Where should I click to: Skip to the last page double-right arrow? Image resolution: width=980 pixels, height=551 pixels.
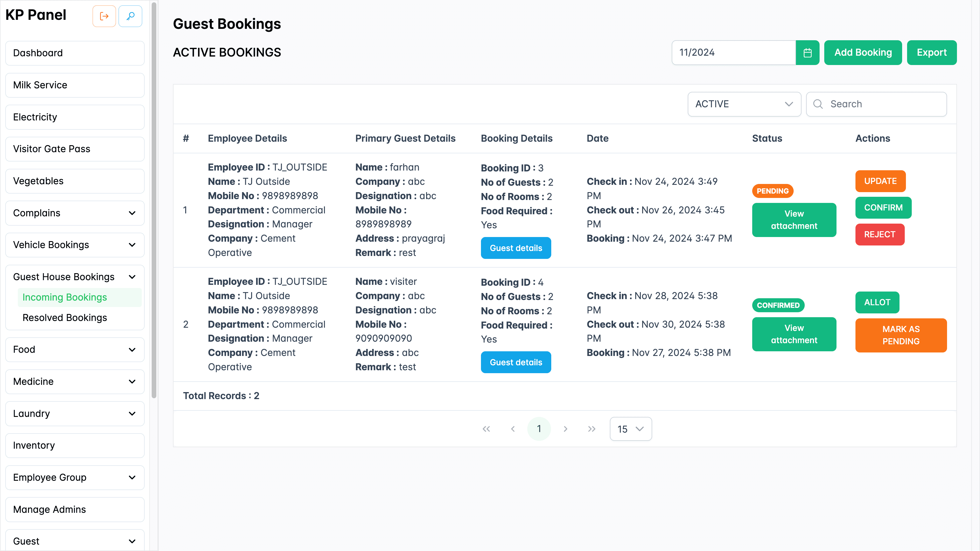point(591,429)
